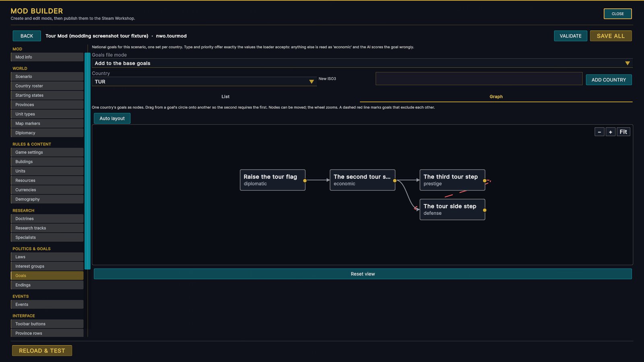
Task: Open the Country TUR dropdown
Action: [x=204, y=82]
